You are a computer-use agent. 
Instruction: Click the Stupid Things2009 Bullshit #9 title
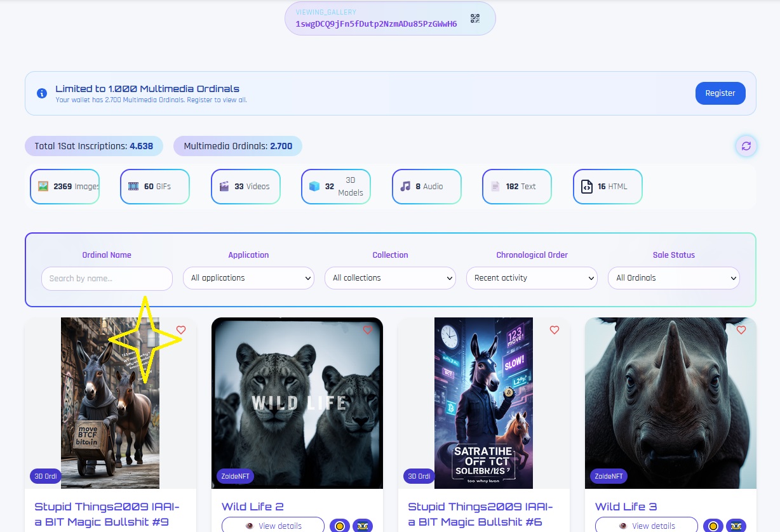(107, 515)
